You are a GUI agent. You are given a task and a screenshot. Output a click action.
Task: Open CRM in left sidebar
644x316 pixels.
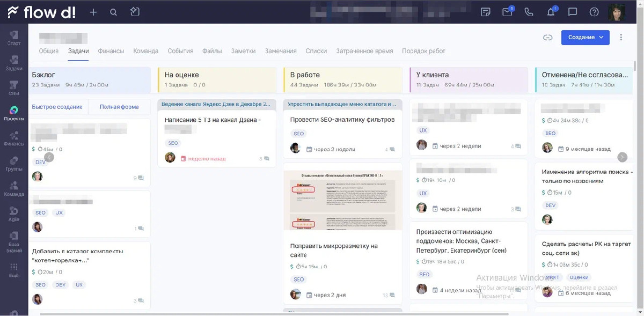pyautogui.click(x=14, y=88)
